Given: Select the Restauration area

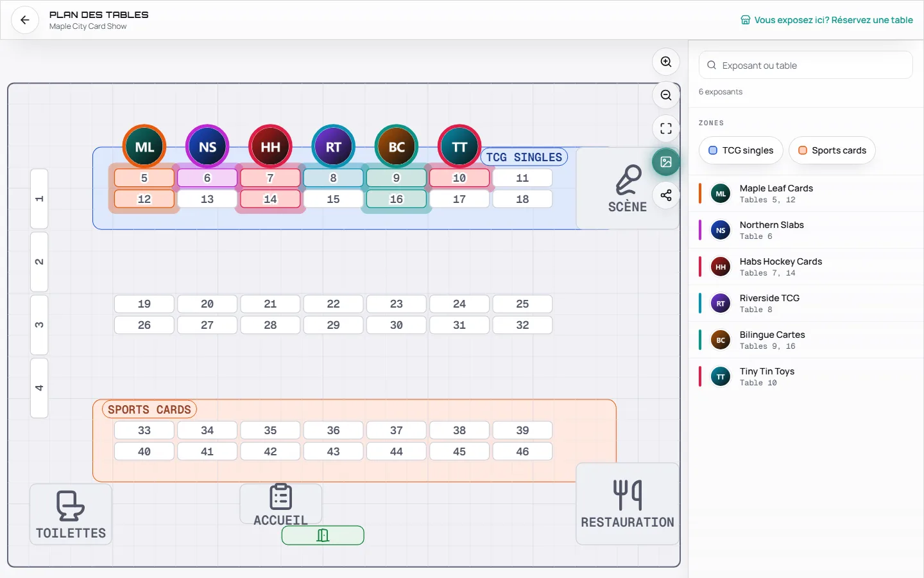Looking at the screenshot, I should 628,504.
